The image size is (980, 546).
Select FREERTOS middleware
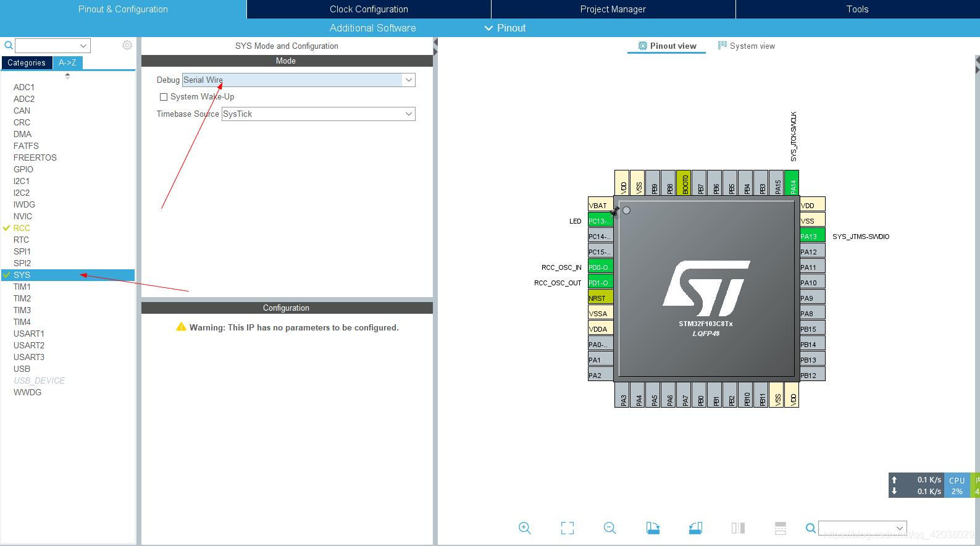pyautogui.click(x=35, y=157)
